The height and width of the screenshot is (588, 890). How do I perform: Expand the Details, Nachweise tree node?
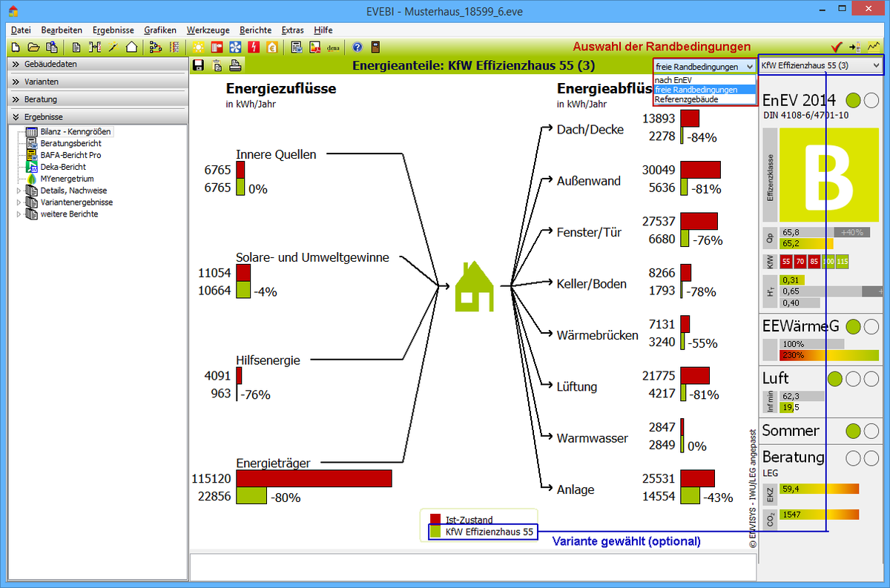pyautogui.click(x=19, y=191)
